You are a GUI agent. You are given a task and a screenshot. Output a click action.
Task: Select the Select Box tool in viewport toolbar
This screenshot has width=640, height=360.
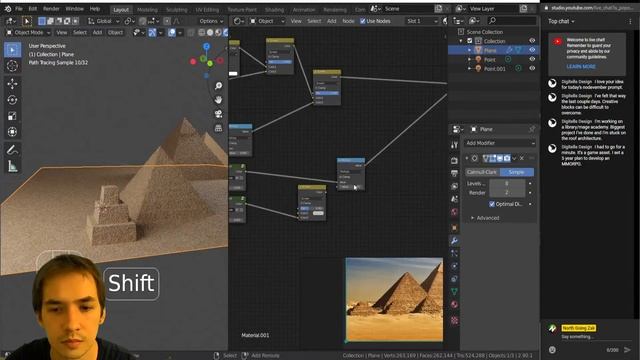click(12, 50)
